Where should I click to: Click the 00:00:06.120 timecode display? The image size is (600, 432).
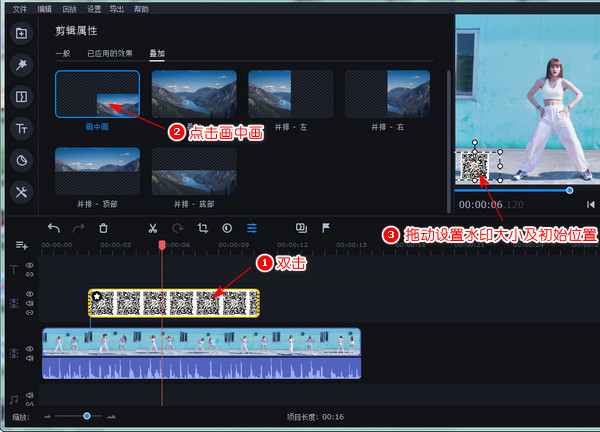pyautogui.click(x=491, y=205)
